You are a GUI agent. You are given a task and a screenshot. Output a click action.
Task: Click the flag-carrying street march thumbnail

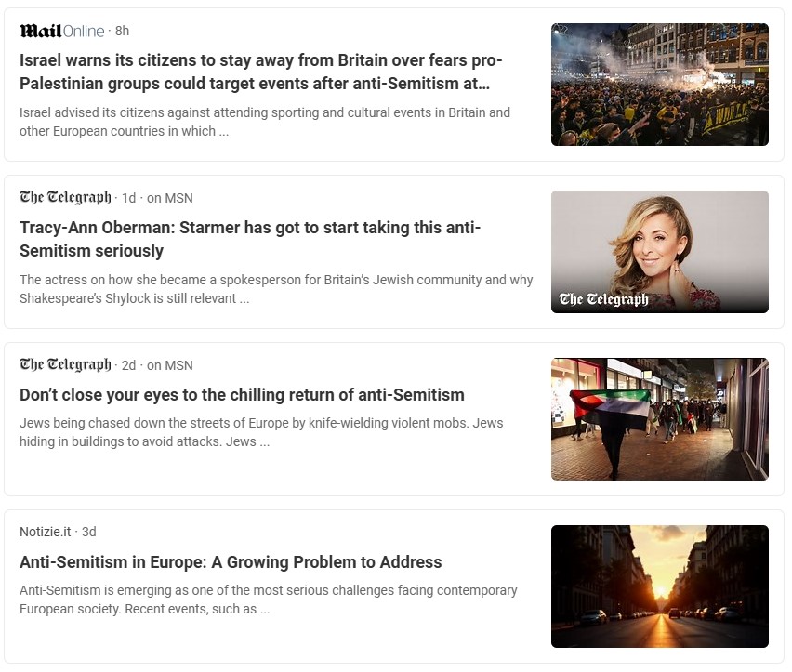[659, 419]
